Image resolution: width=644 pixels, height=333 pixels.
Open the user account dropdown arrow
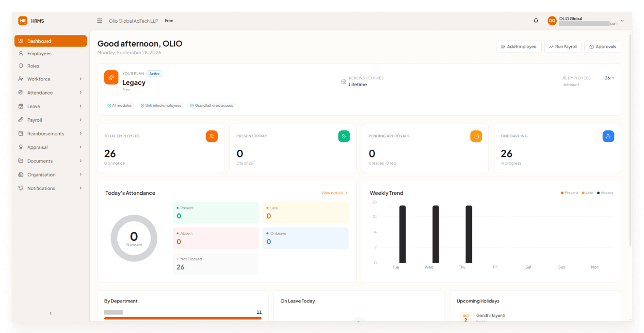(622, 21)
